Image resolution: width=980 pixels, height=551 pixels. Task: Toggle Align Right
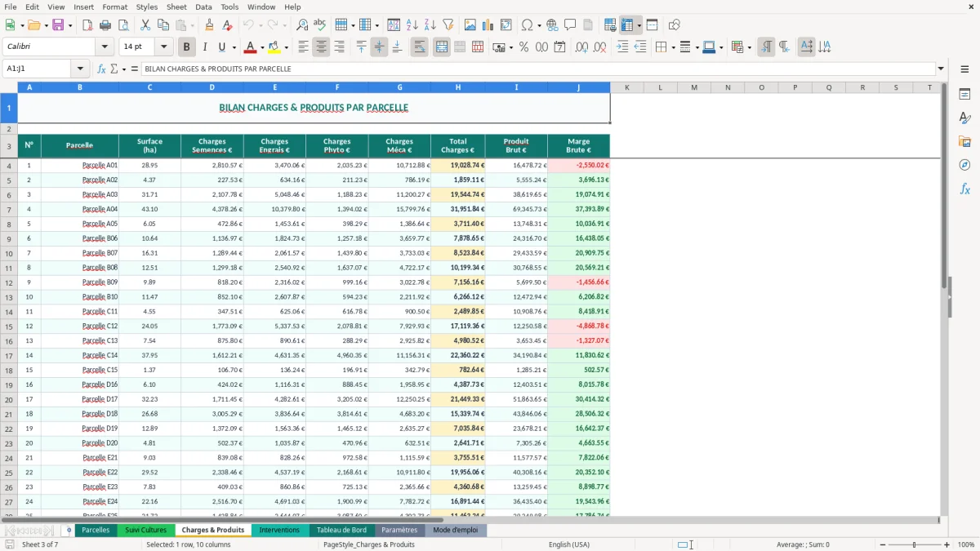[339, 47]
